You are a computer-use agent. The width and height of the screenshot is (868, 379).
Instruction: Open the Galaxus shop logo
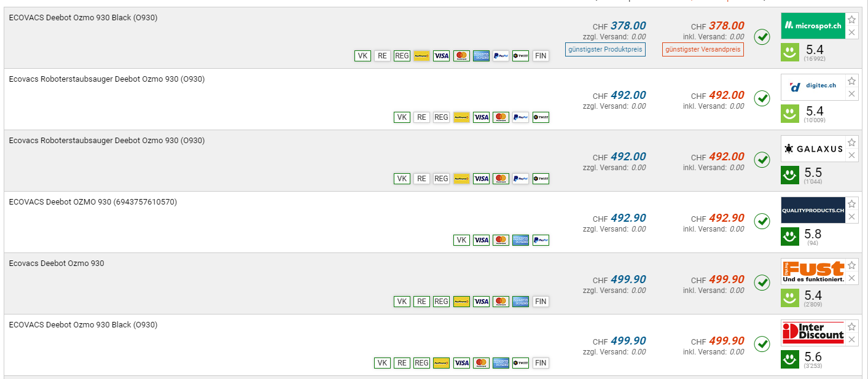point(813,149)
